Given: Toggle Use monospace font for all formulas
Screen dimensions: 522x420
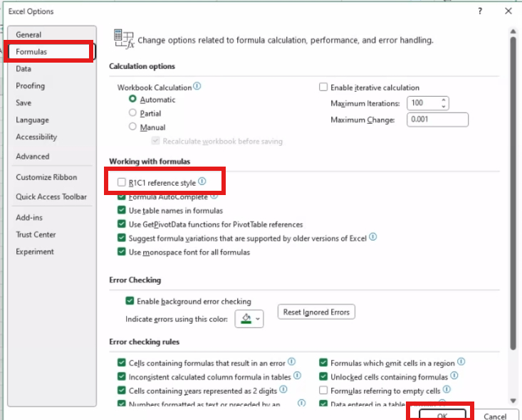Looking at the screenshot, I should tap(122, 251).
